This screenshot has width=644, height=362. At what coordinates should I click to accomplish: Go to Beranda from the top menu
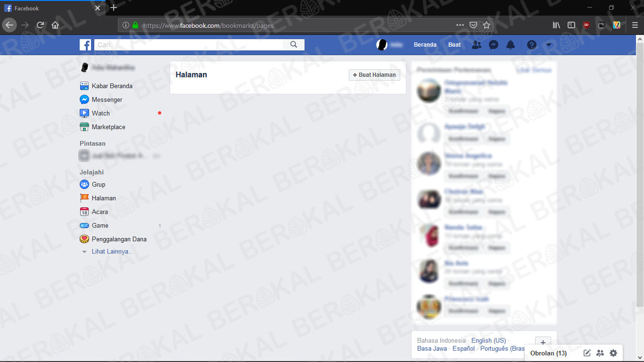pyautogui.click(x=425, y=45)
